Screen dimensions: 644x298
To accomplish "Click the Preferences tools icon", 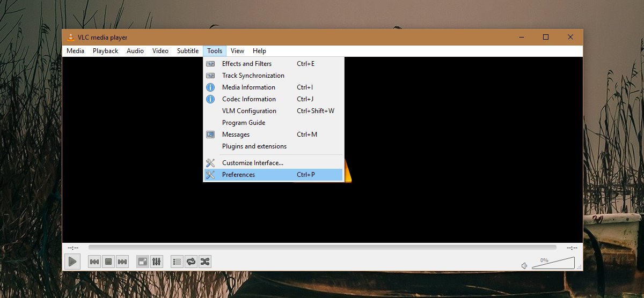I will coord(210,175).
